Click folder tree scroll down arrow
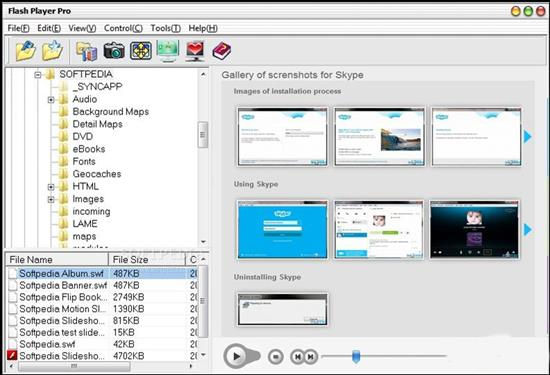The image size is (550, 375). pyautogui.click(x=203, y=242)
